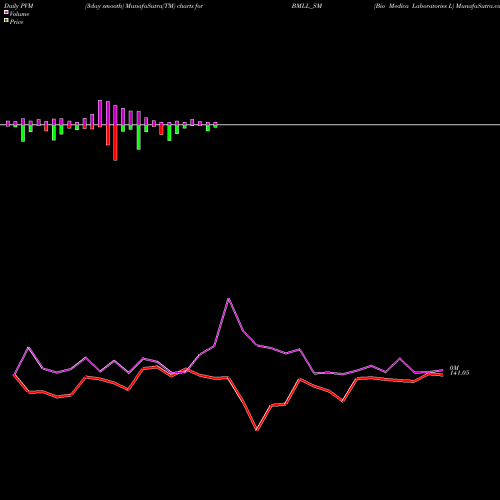
Task: Click the longest red price bar
Action: pyautogui.click(x=115, y=143)
